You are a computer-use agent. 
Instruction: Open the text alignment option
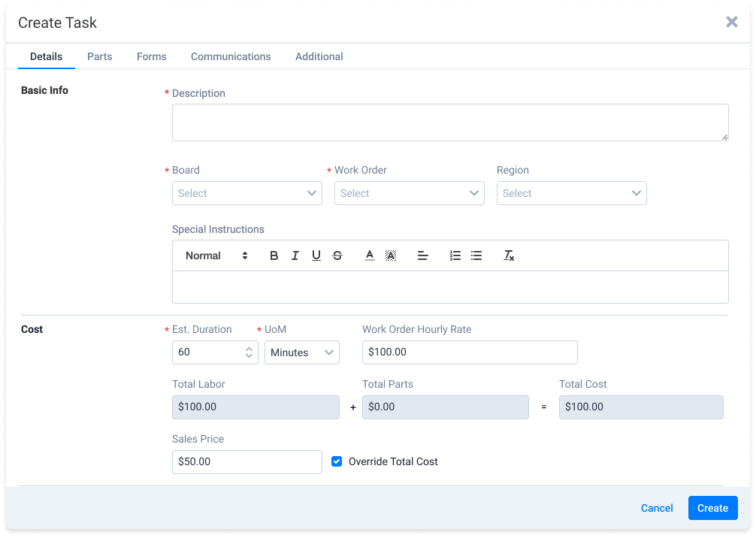tap(423, 255)
